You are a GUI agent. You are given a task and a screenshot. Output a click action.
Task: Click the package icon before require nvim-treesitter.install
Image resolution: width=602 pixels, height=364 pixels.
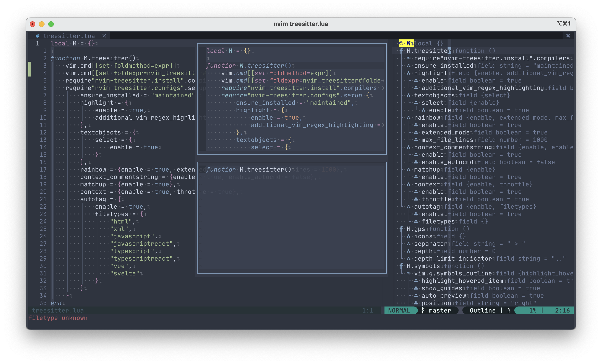click(409, 58)
